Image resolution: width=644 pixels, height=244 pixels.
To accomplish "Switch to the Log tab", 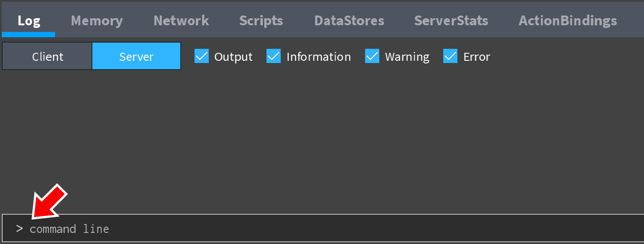I will tap(29, 20).
